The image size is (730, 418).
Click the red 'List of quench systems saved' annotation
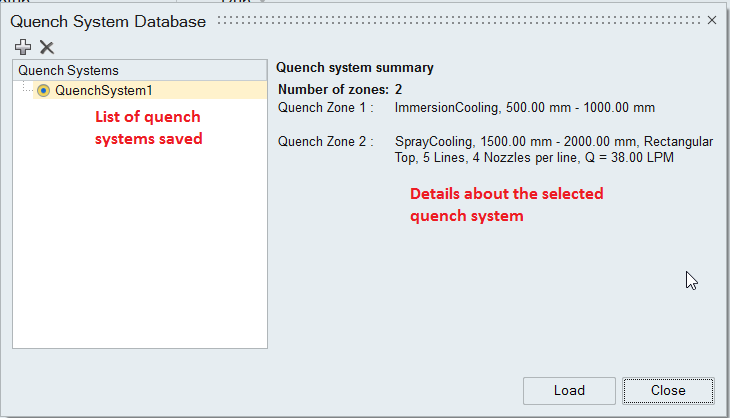click(x=149, y=127)
